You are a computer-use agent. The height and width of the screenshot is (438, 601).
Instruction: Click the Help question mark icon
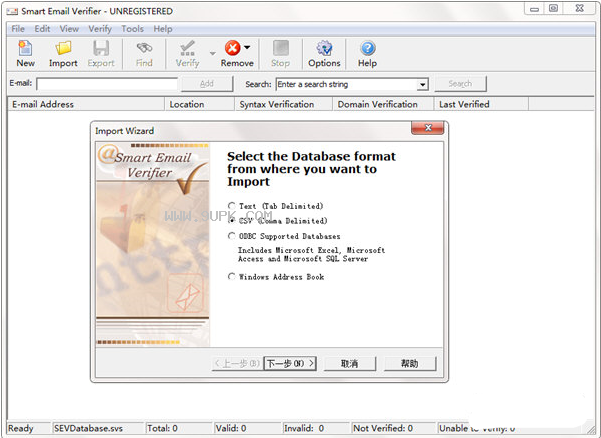368,48
